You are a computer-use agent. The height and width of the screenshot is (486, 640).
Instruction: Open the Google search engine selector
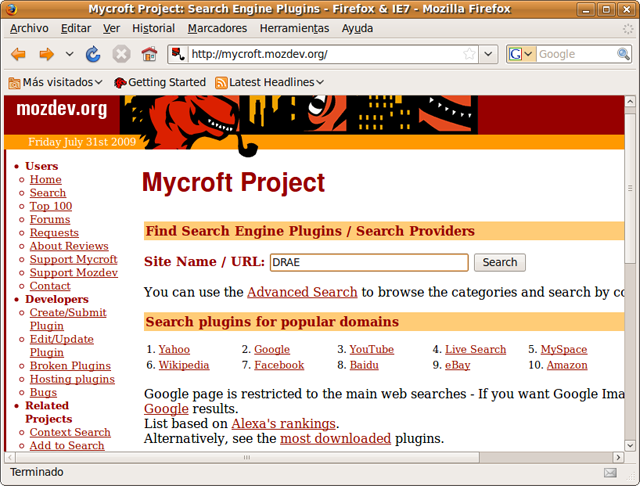[x=520, y=54]
